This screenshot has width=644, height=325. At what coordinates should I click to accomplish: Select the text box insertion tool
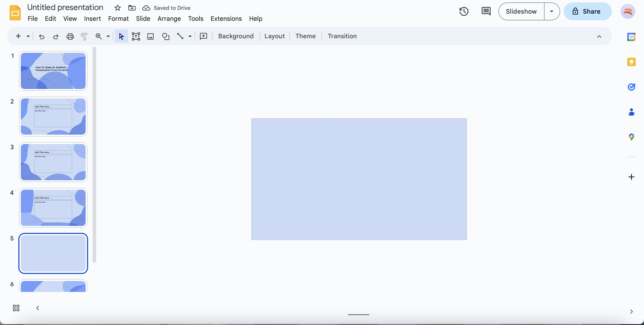pos(136,36)
